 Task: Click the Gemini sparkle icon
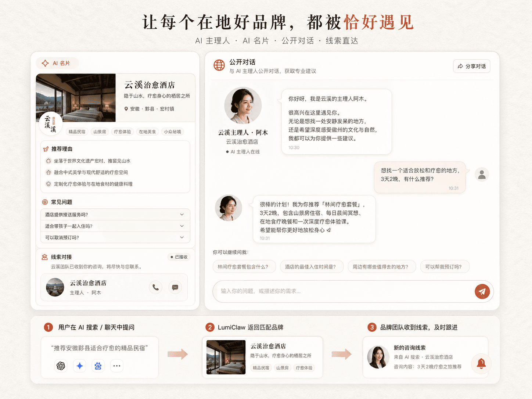(x=80, y=366)
